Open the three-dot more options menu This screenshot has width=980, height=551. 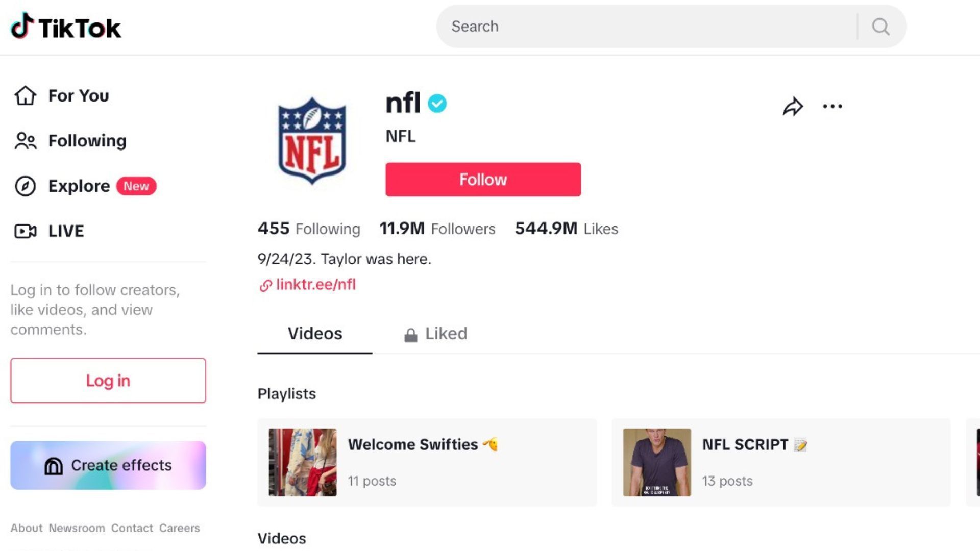pyautogui.click(x=832, y=106)
